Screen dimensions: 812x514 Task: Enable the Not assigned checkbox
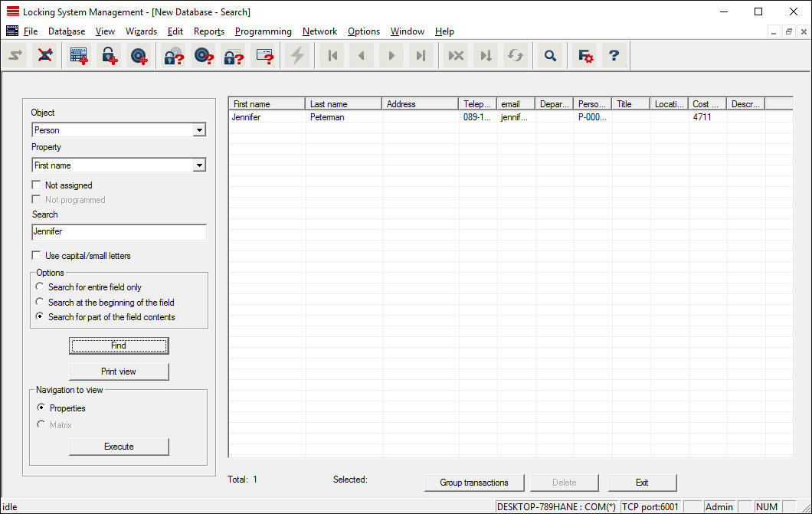(x=37, y=185)
